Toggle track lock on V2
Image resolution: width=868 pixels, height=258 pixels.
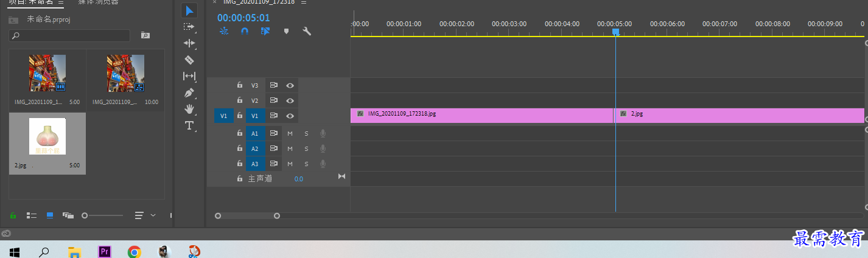(240, 100)
